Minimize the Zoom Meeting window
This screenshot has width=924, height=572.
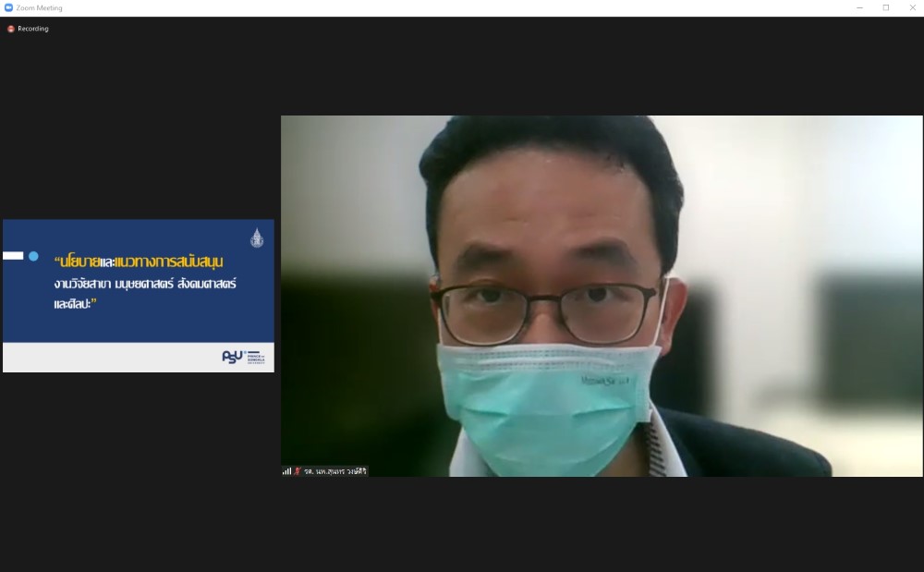point(859,7)
